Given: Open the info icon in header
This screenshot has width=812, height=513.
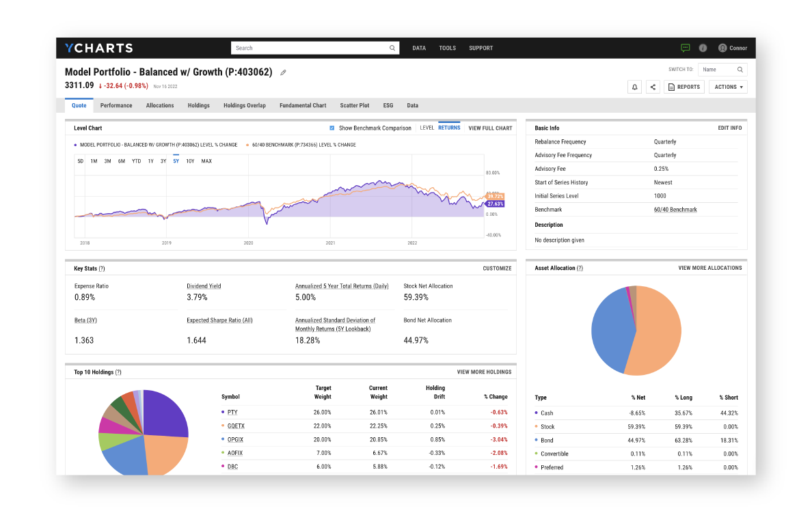Looking at the screenshot, I should click(703, 48).
